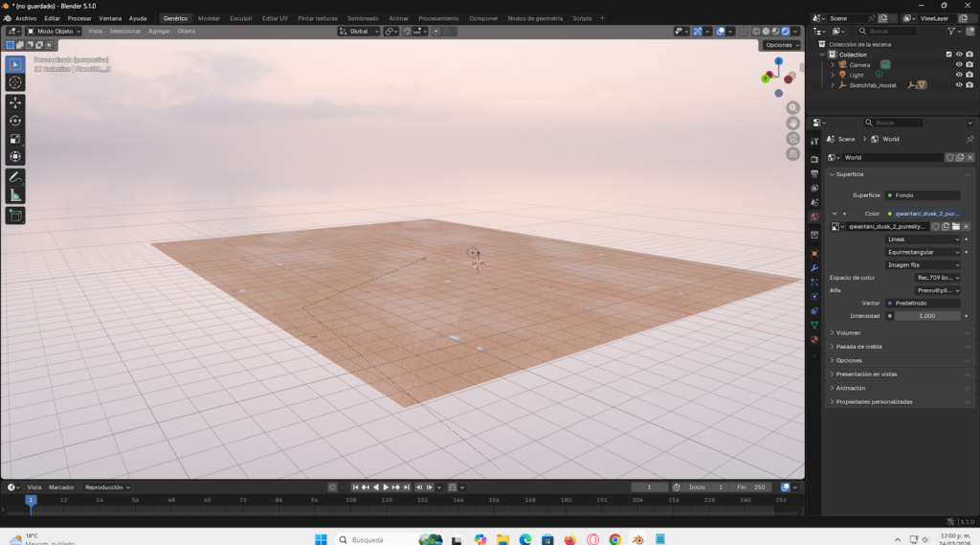Open the Global orientation dropdown
Image resolution: width=980 pixels, height=545 pixels.
pos(359,32)
